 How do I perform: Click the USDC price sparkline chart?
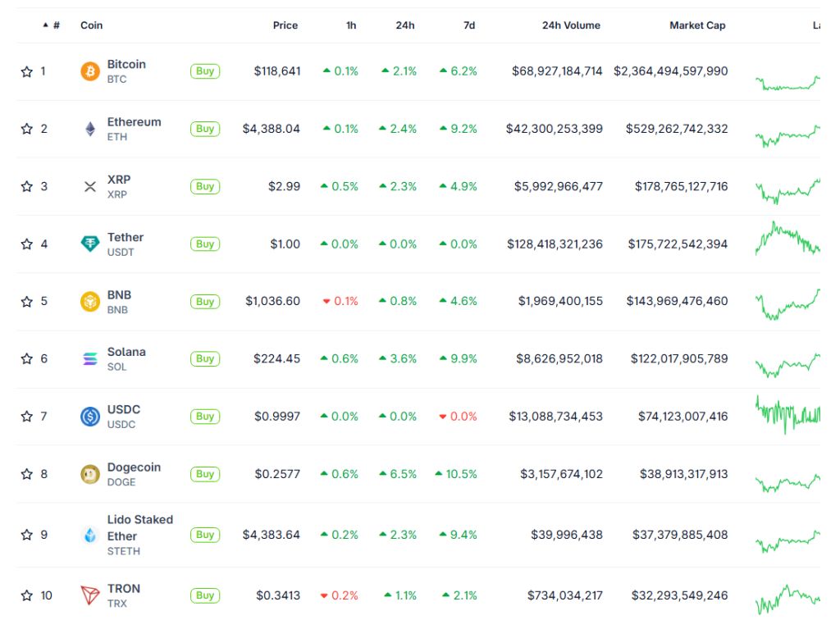click(x=786, y=416)
